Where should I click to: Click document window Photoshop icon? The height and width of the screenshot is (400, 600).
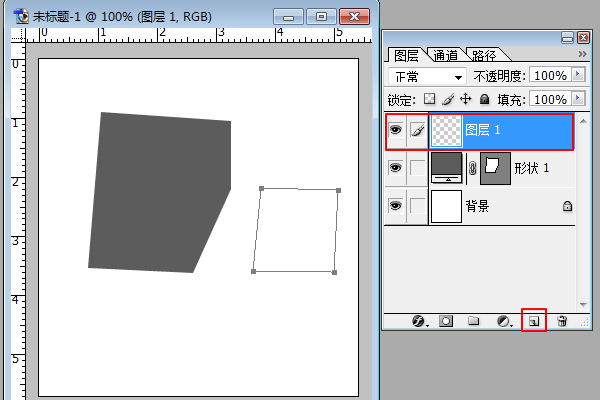coord(21,16)
